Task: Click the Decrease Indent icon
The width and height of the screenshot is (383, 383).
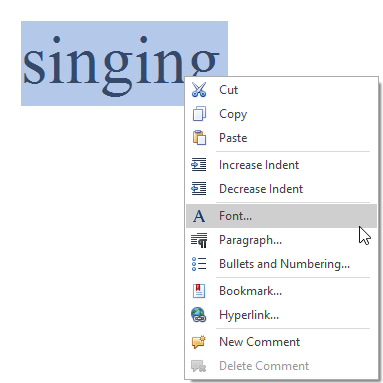Action: 199,189
